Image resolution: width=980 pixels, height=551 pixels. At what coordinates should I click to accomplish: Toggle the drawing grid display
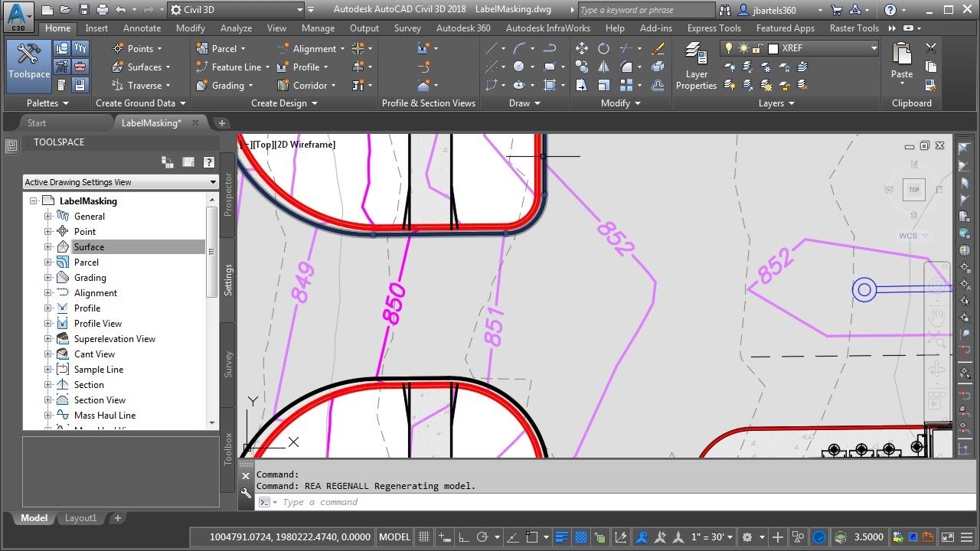(424, 537)
